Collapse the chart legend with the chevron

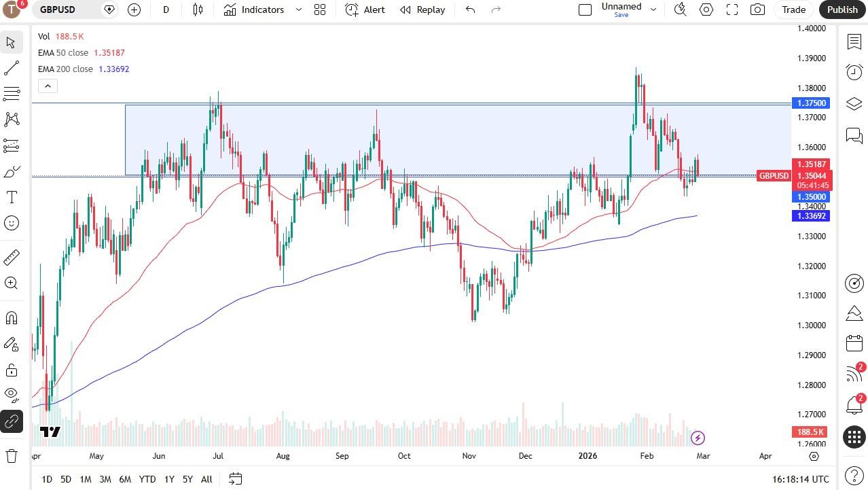pos(48,86)
